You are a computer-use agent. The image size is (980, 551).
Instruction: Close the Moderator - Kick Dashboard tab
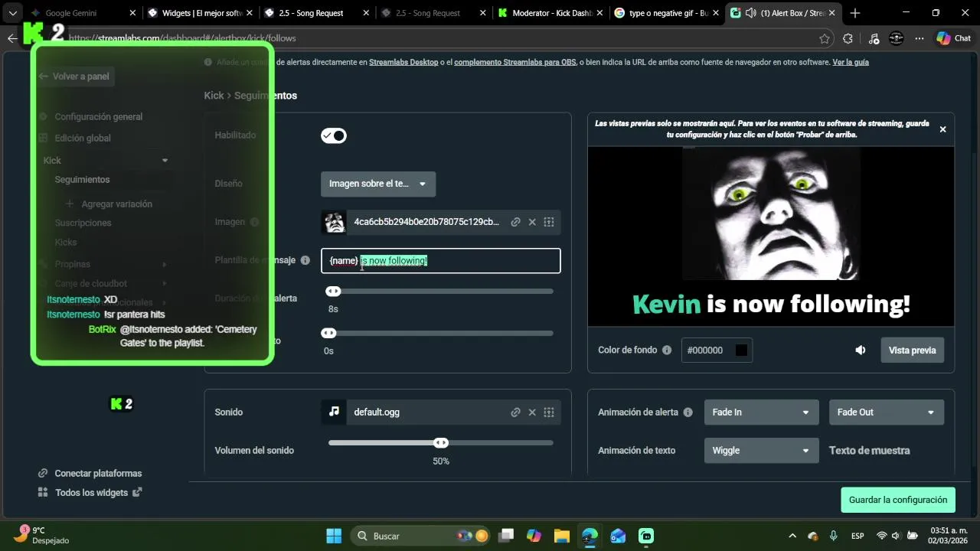(x=600, y=13)
